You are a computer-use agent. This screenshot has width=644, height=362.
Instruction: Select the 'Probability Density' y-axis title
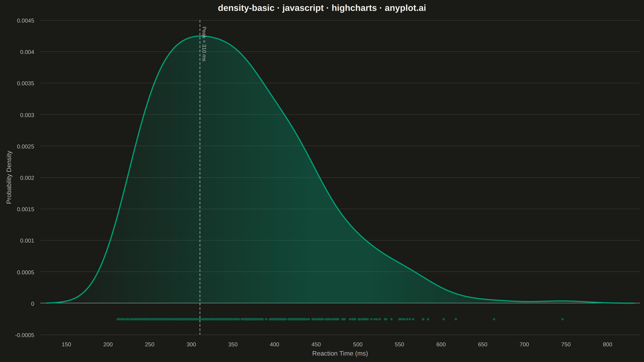[x=9, y=177]
